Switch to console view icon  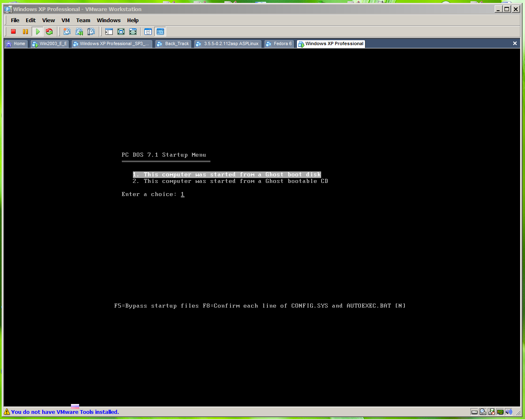pyautogui.click(x=160, y=32)
